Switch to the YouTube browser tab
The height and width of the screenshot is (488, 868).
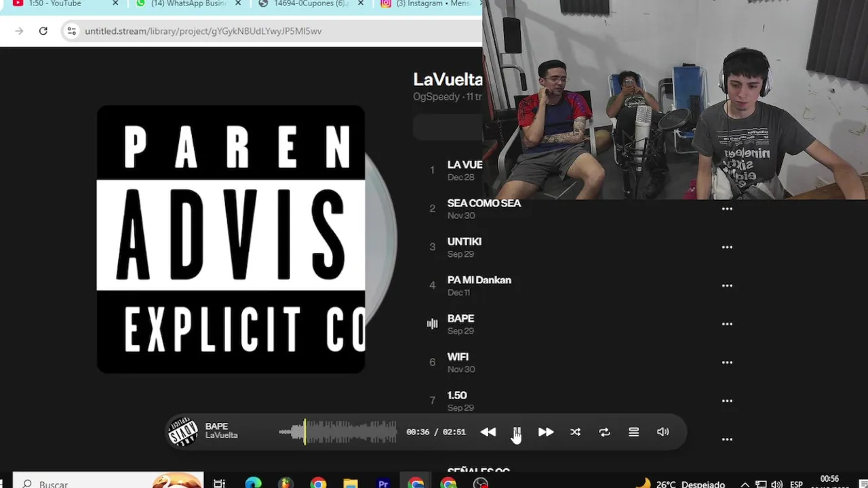(55, 3)
